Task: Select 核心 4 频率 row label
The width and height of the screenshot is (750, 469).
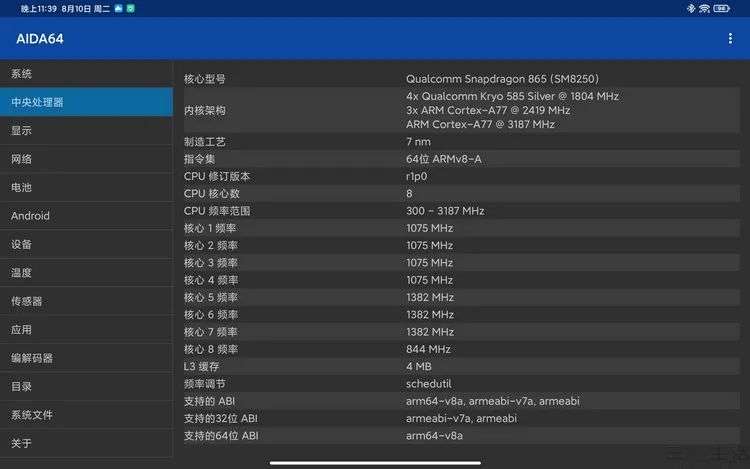Action: tap(211, 280)
